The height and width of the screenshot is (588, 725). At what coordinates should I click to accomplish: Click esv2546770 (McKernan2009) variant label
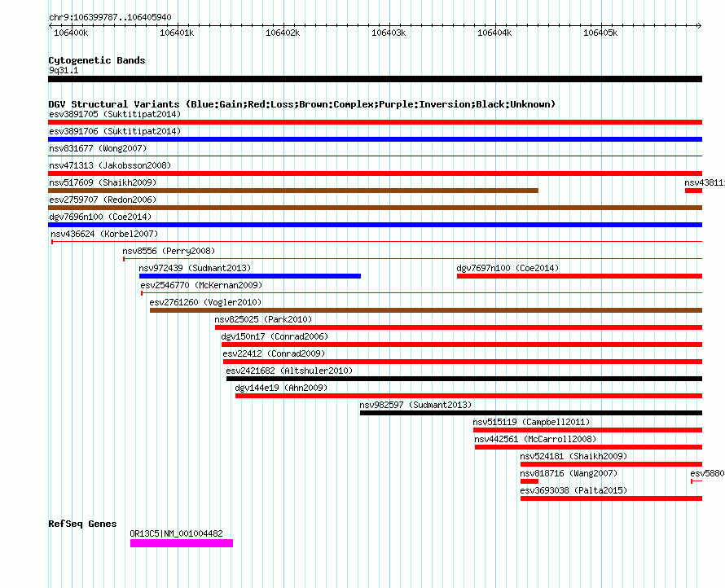click(x=201, y=285)
